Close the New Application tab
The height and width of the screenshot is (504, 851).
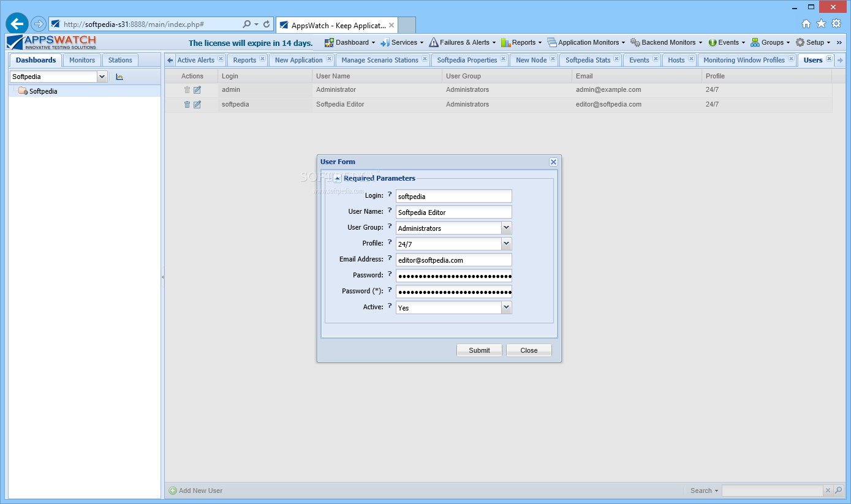pyautogui.click(x=329, y=59)
